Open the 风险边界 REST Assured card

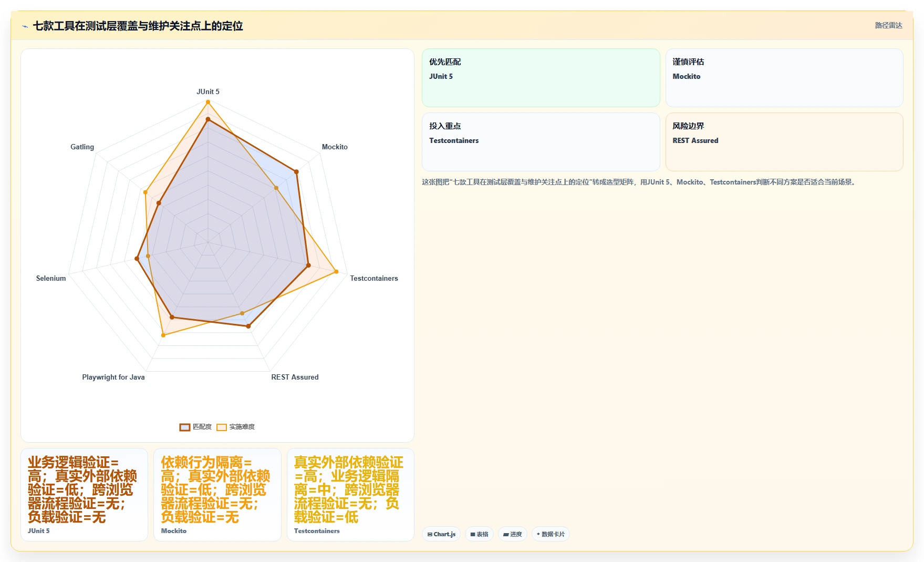pyautogui.click(x=784, y=142)
